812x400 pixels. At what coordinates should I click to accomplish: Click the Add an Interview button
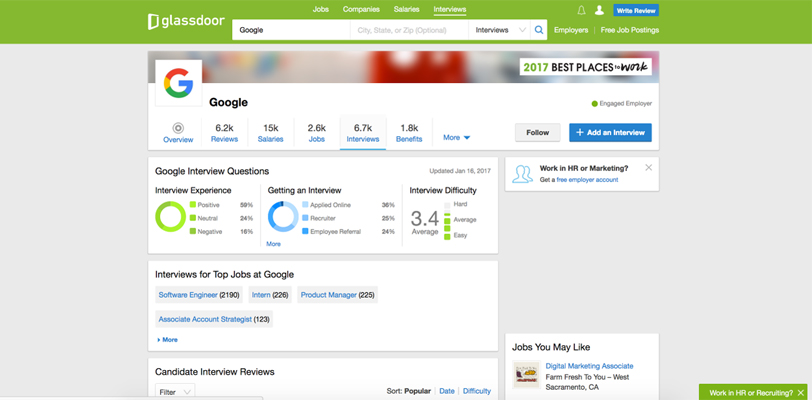click(x=610, y=132)
